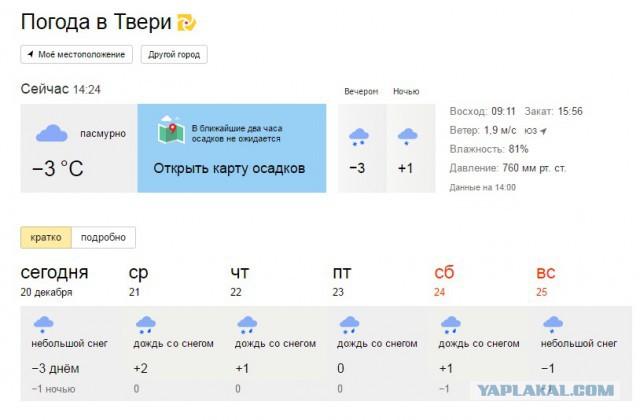This screenshot has height=420, width=640.
Task: Select the сб 24 forecast day
Action: [x=444, y=281]
